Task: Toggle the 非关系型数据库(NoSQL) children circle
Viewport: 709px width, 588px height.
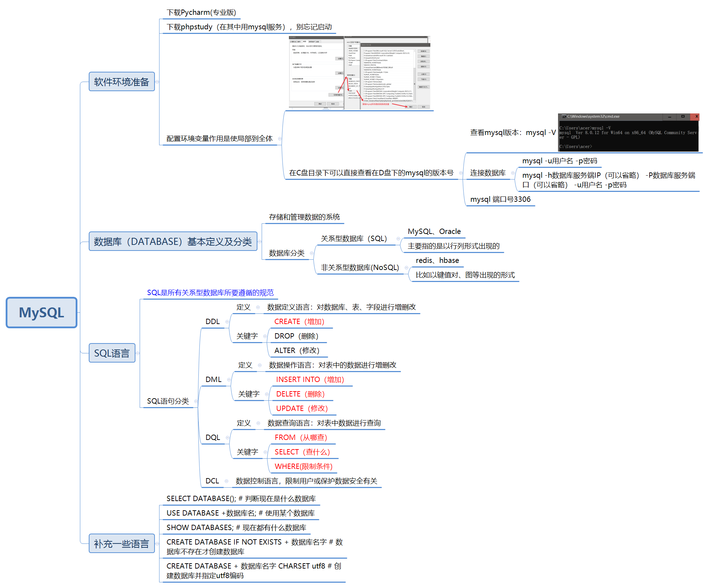Action: click(406, 267)
